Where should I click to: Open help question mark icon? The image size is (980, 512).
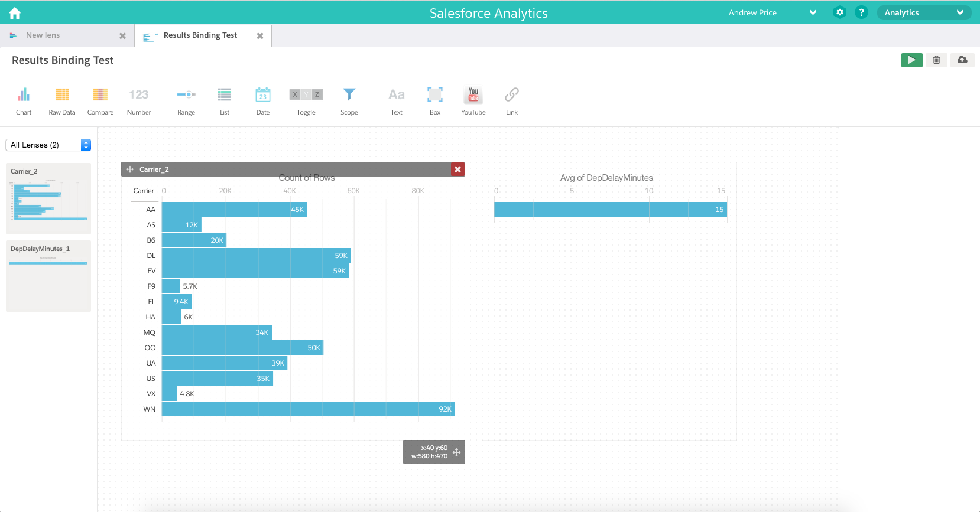[862, 12]
